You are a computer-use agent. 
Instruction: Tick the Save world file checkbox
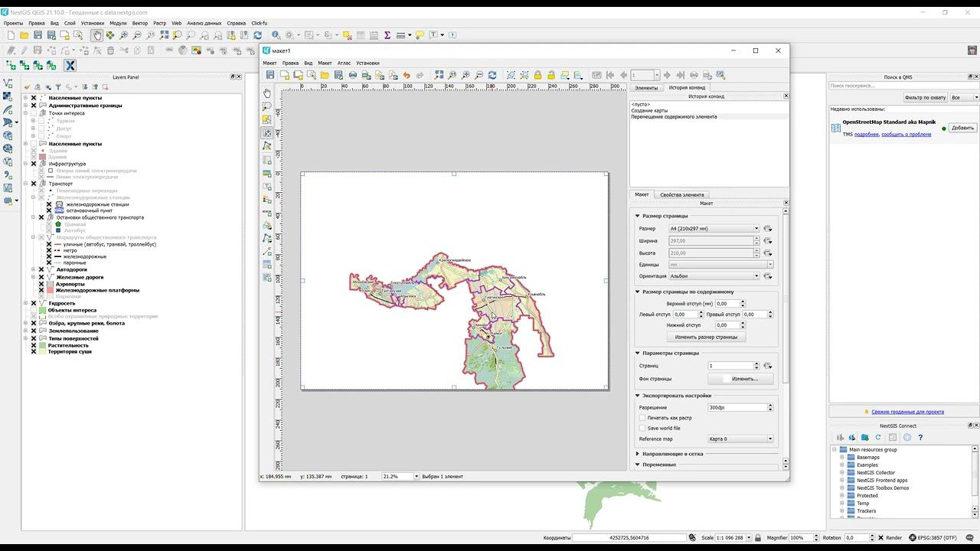(x=642, y=428)
